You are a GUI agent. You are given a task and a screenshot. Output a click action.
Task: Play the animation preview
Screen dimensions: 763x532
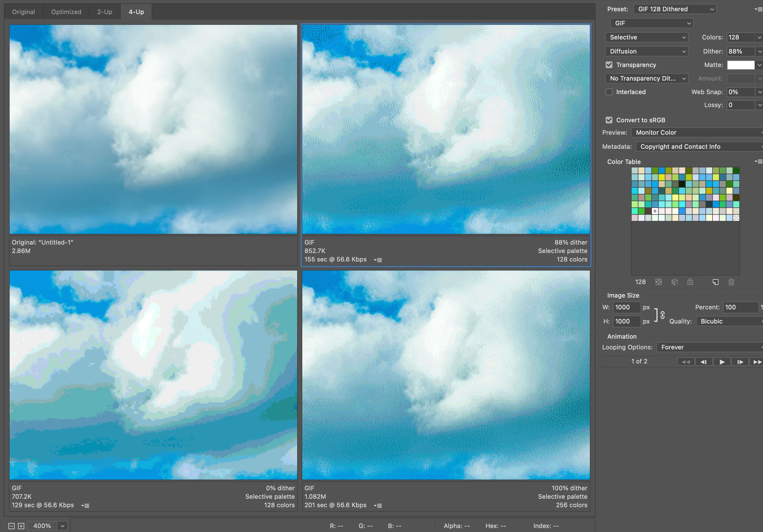point(722,362)
